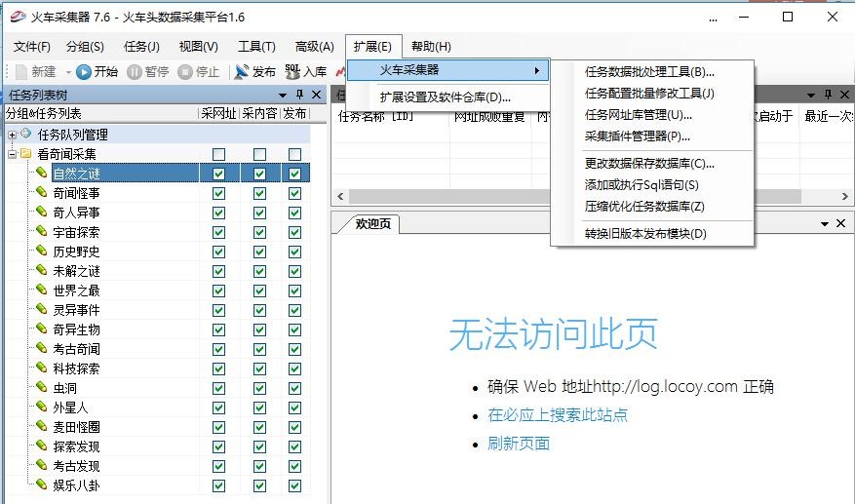
Task: Open dropdown arrow next to 新建 button
Action: coord(68,72)
